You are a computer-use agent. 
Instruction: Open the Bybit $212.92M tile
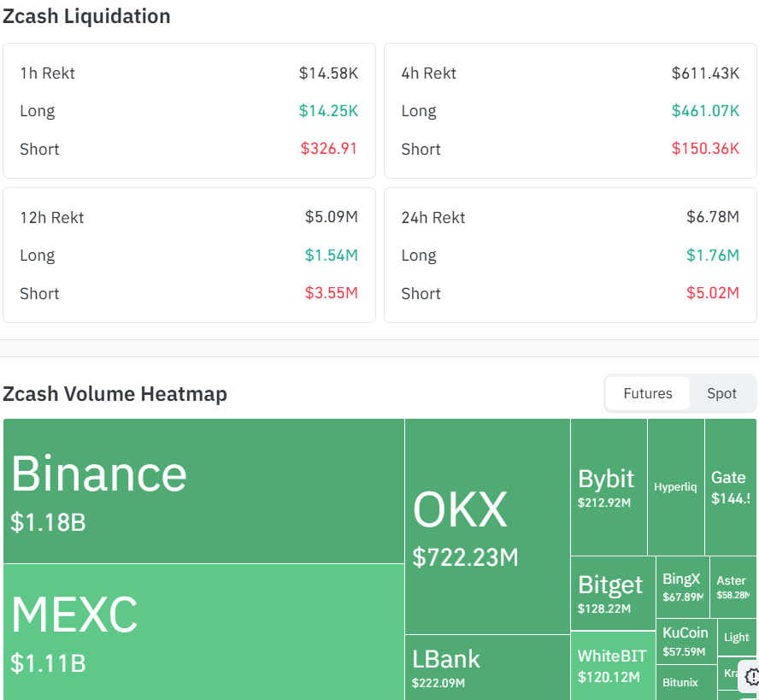pyautogui.click(x=609, y=487)
